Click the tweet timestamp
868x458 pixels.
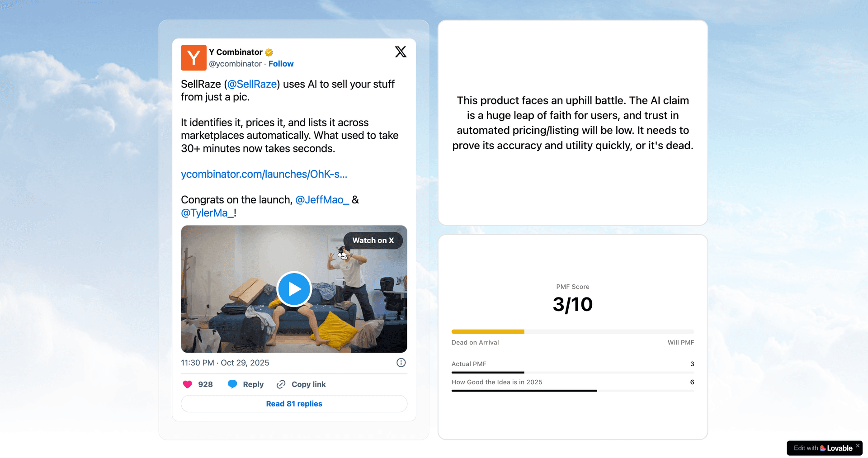(225, 363)
